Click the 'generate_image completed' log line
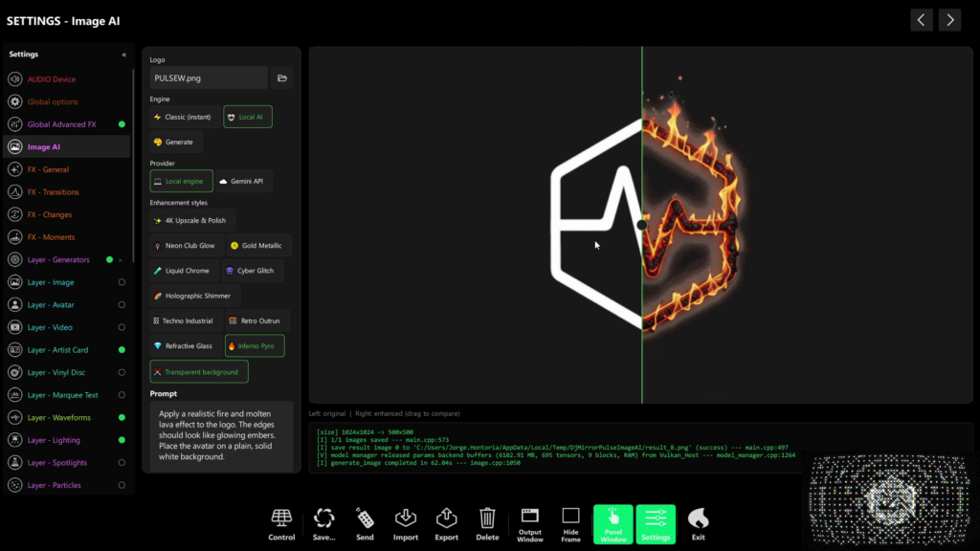Screen dimensions: 980x551 coord(419,463)
